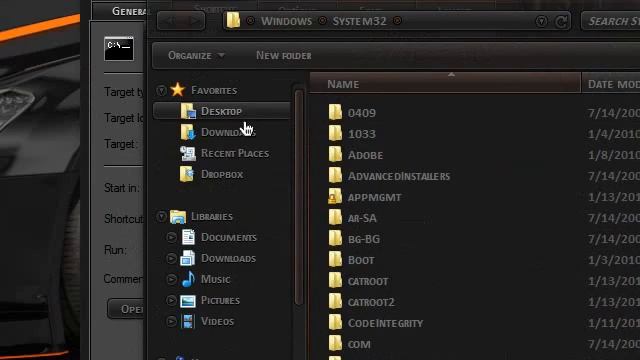640x360 pixels.
Task: Click the Search System32 field
Action: [x=611, y=21]
